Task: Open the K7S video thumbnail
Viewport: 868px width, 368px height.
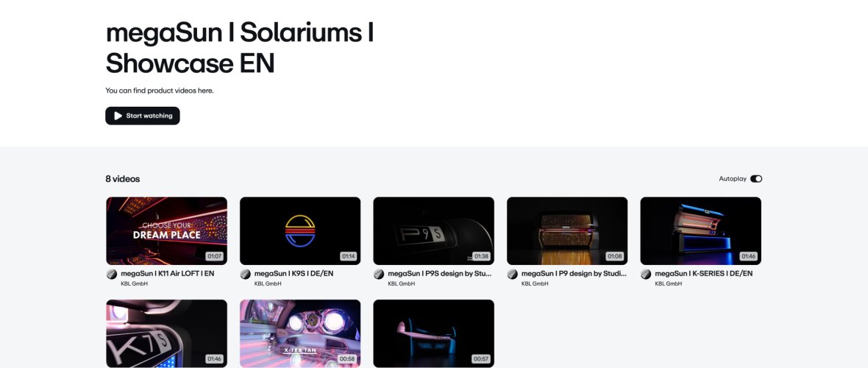Action: [x=167, y=333]
